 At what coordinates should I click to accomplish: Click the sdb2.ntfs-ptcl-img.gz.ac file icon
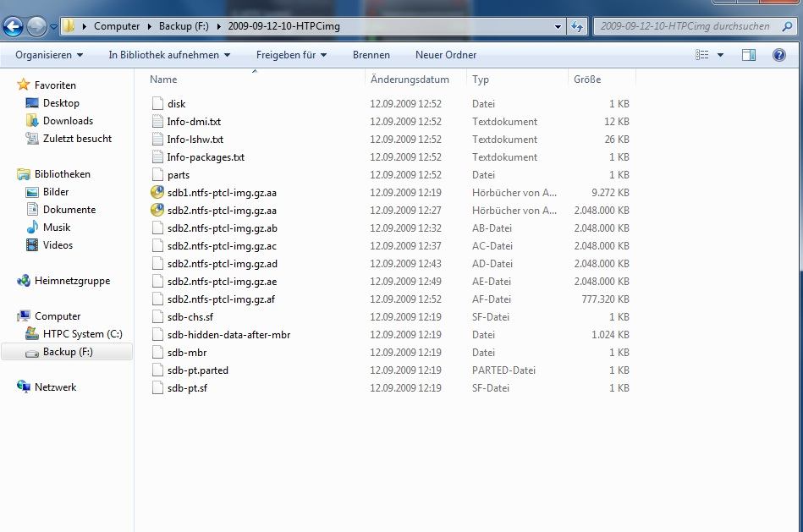pos(157,245)
